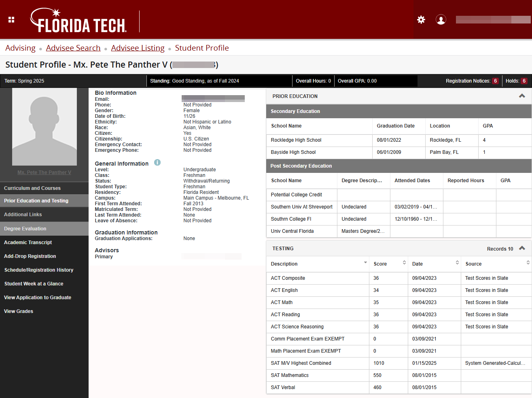
Task: Click the SAT M/V Highest Combined row
Action: (398, 363)
